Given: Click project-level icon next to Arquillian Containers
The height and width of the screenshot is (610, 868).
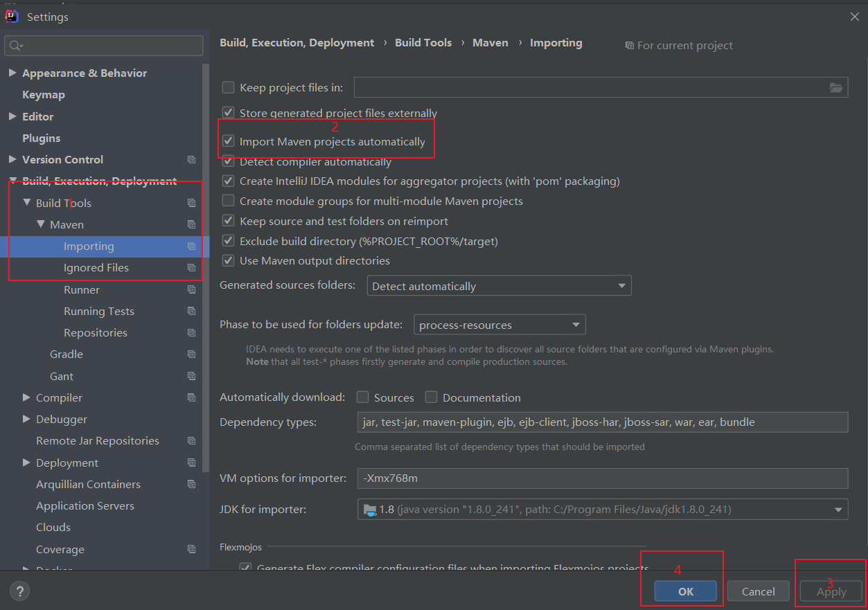Looking at the screenshot, I should [x=192, y=484].
